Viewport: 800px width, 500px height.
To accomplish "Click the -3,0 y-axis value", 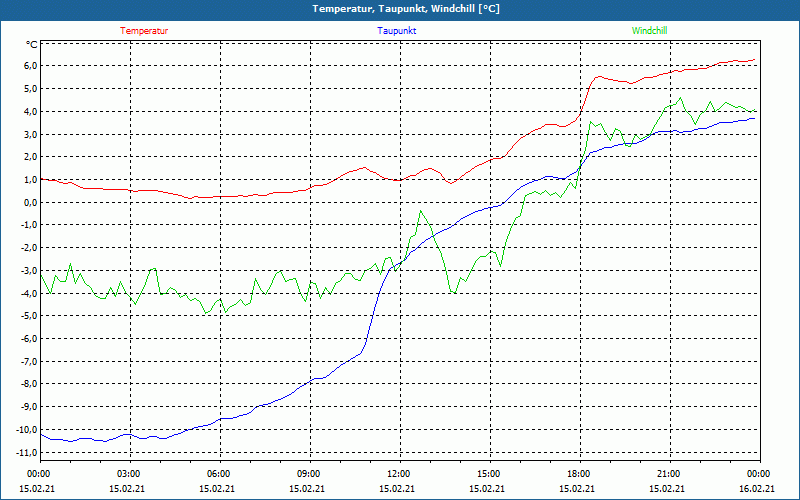I will point(29,270).
